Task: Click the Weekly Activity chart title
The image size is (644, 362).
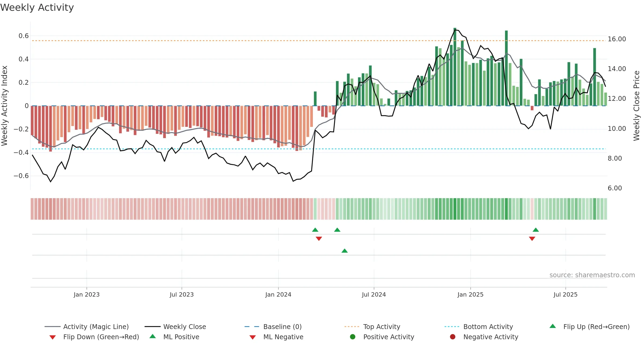Action: pos(37,8)
